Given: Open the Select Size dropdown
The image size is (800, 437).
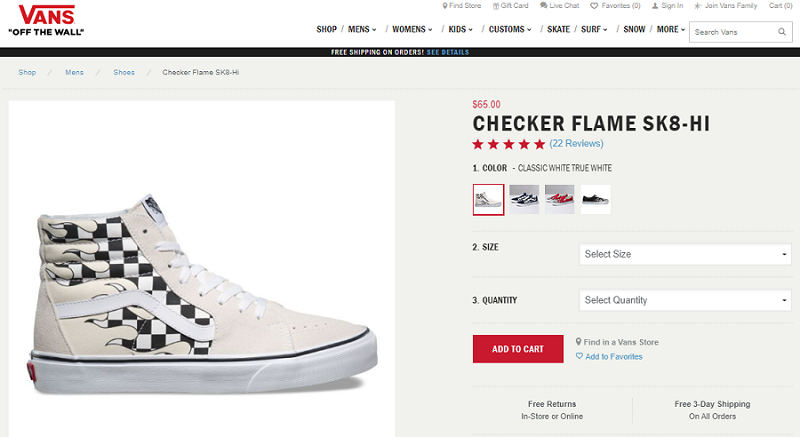Looking at the screenshot, I should click(685, 254).
